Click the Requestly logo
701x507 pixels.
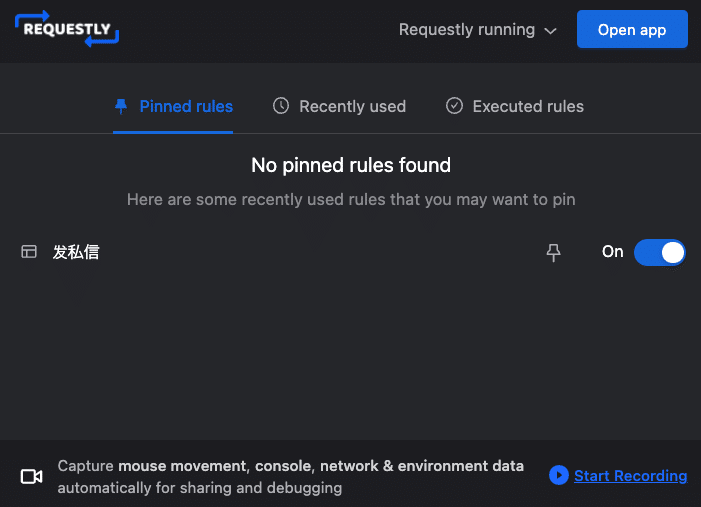[x=67, y=29]
